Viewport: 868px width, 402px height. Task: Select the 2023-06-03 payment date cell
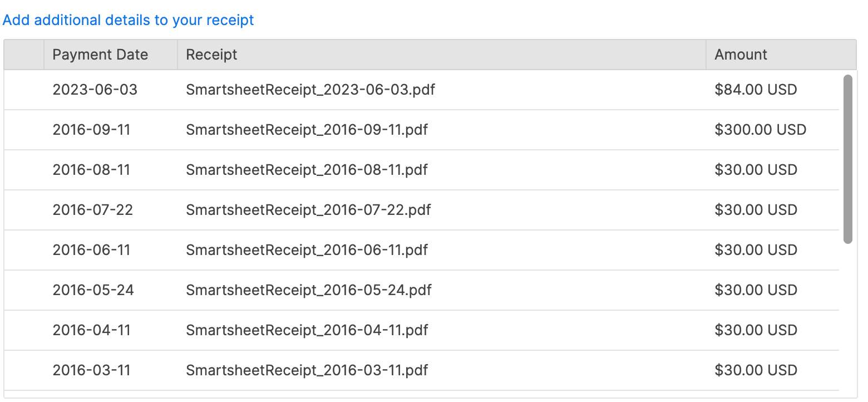[111, 90]
